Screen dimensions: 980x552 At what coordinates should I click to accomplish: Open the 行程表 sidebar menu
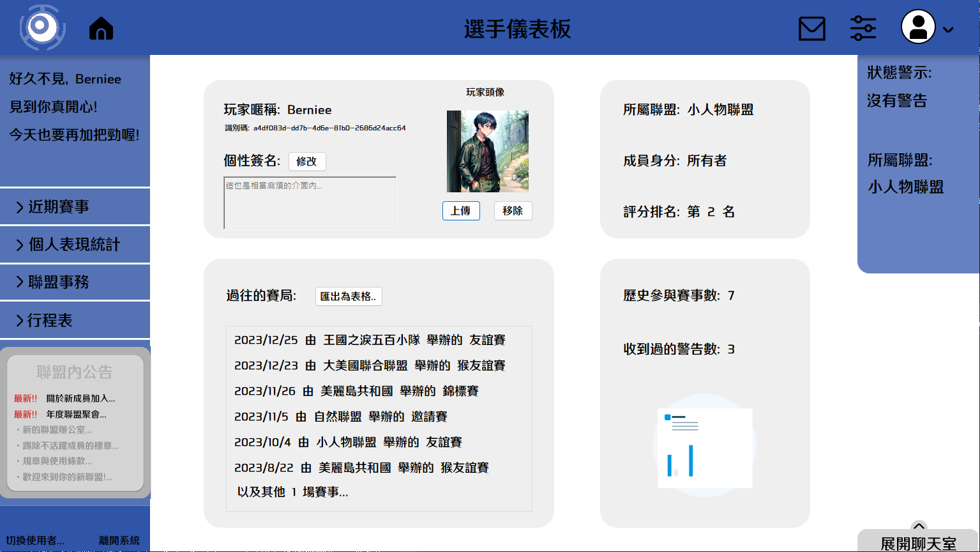tap(75, 320)
